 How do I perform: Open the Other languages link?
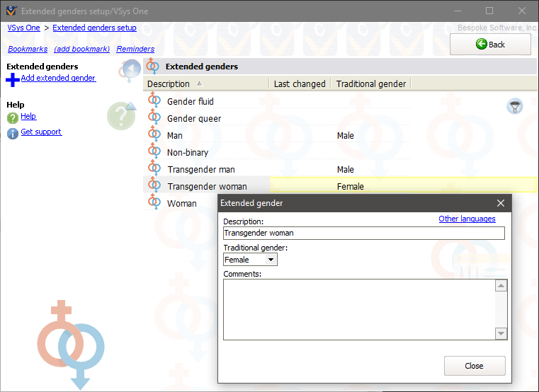click(x=467, y=219)
